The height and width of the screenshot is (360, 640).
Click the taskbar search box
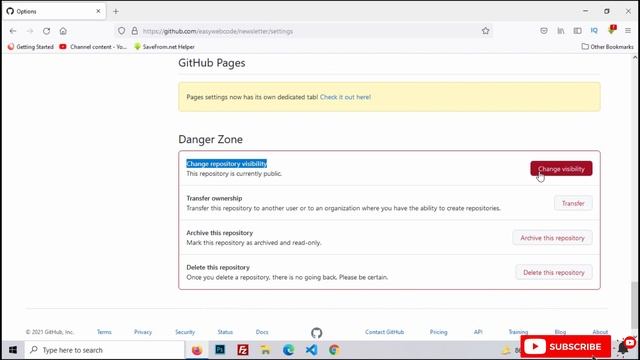tap(105, 350)
